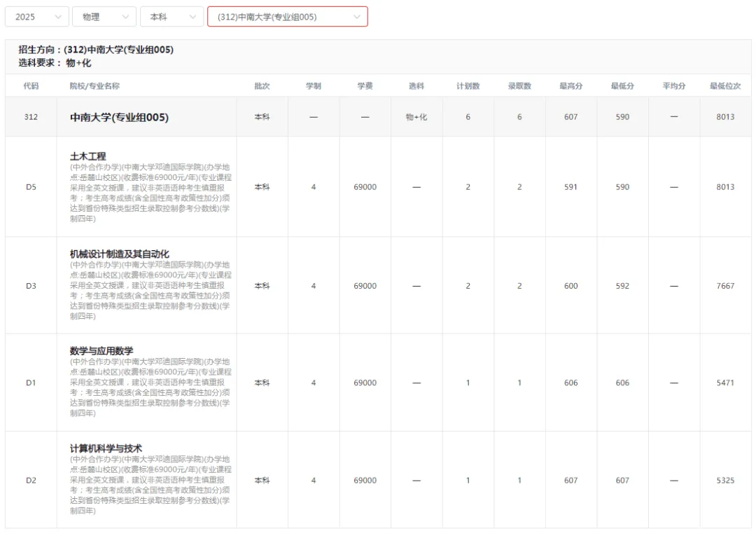756x536 pixels.
Task: Click lowest rank 5325 in 计算机 row
Action: 725,480
